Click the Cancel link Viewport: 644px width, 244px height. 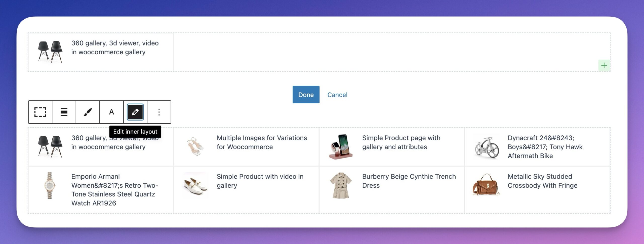coord(337,95)
